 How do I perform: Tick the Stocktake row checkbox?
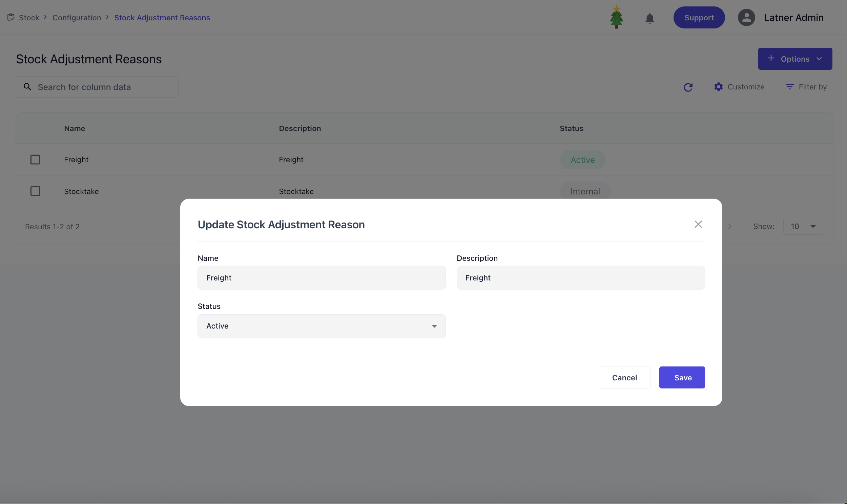coord(35,191)
